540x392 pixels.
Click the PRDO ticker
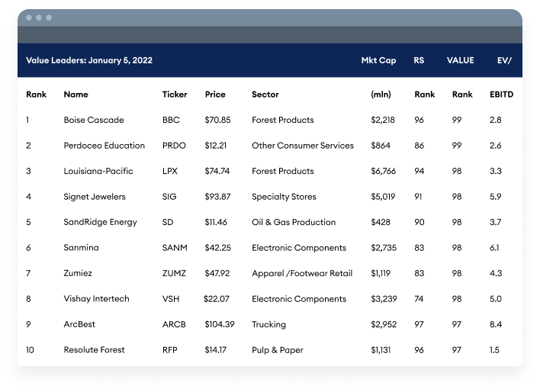click(x=174, y=146)
